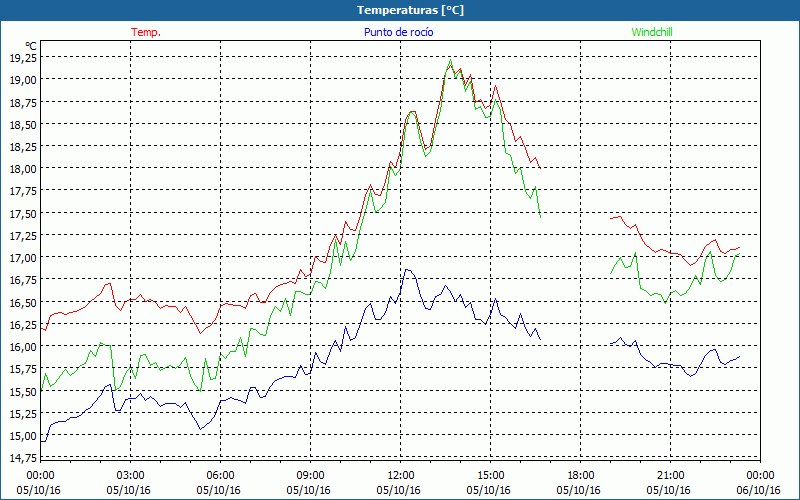Click the 00:00 06/10/16 time label

click(x=759, y=483)
